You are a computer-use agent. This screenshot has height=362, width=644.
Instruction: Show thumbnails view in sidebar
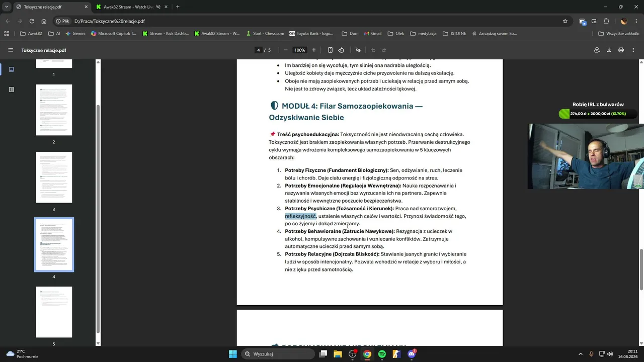coord(12,69)
